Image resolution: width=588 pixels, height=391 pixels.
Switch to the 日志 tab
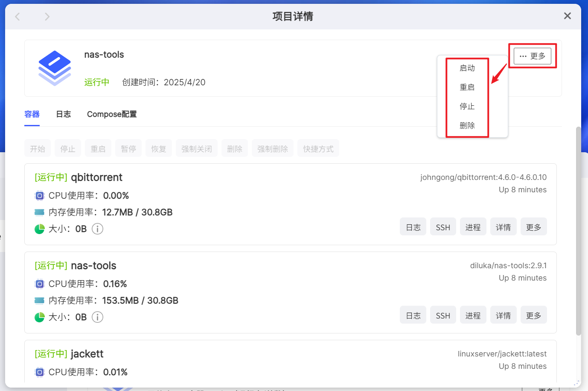[64, 114]
